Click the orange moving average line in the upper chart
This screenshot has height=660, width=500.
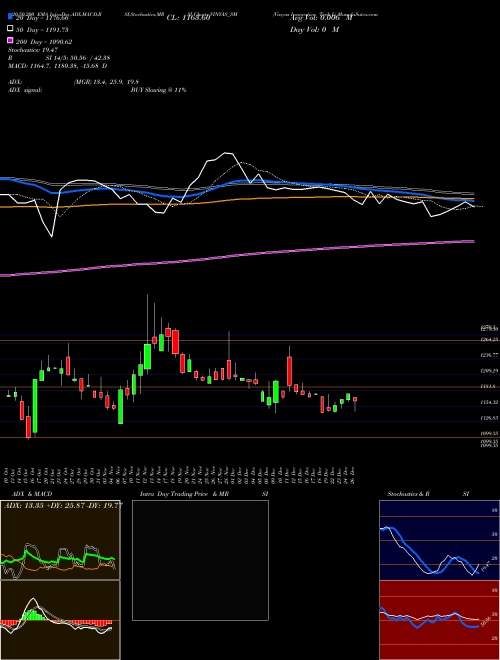[x=237, y=200]
